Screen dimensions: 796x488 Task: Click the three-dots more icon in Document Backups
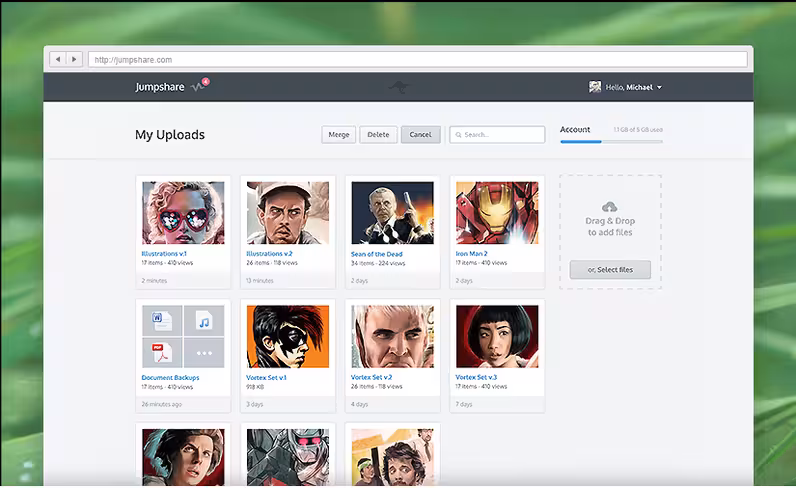pyautogui.click(x=204, y=352)
